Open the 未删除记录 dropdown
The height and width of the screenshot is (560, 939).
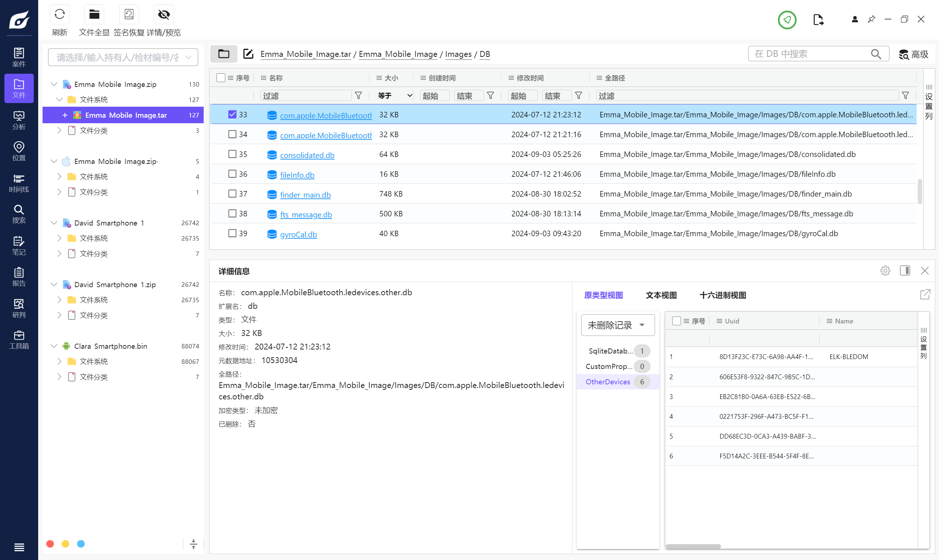617,325
